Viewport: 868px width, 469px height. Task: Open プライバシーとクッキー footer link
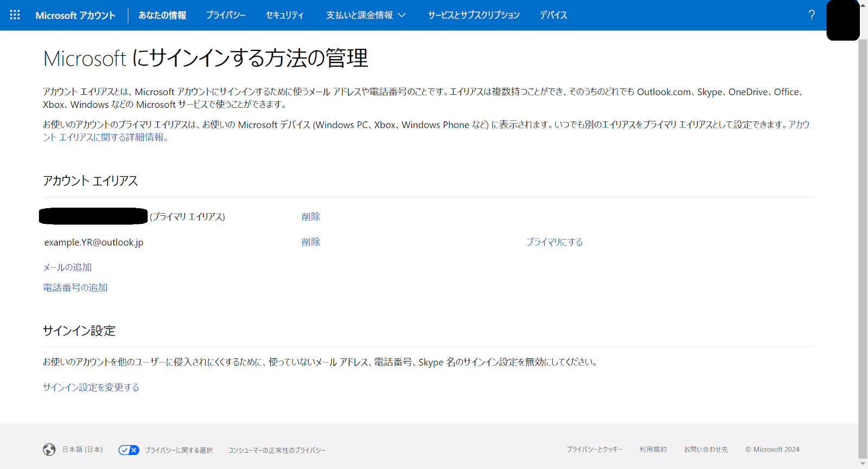coord(594,449)
